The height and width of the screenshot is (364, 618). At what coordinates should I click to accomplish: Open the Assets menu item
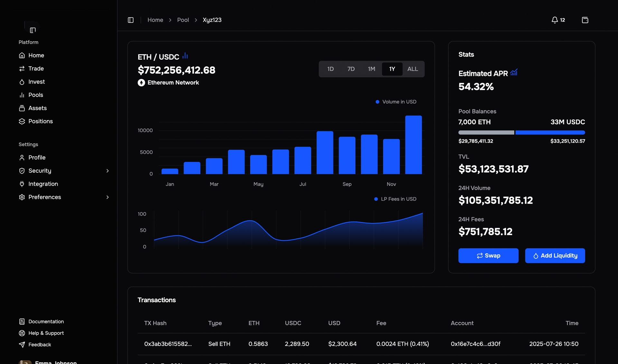click(x=37, y=108)
